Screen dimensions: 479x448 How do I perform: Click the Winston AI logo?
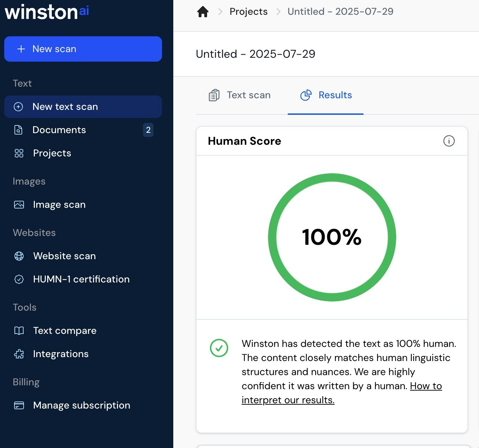47,12
